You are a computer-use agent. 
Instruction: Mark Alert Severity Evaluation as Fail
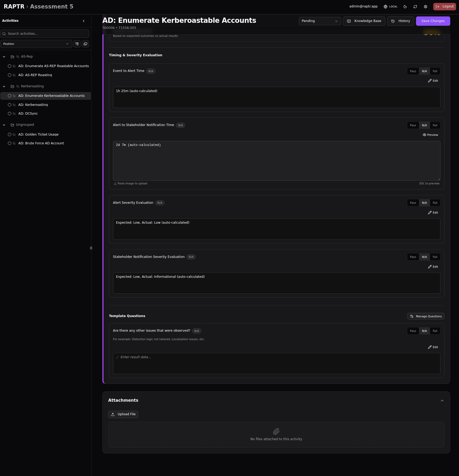435,203
